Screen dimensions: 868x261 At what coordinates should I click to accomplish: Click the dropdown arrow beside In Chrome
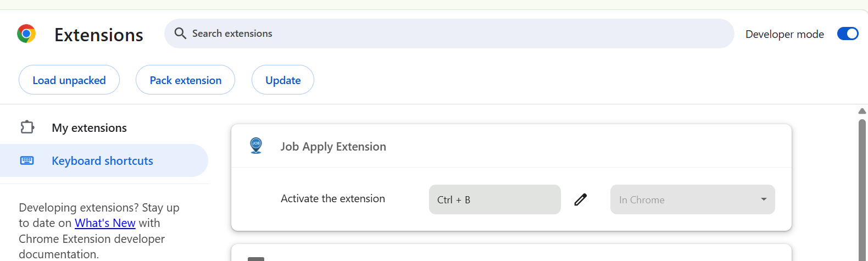(764, 199)
